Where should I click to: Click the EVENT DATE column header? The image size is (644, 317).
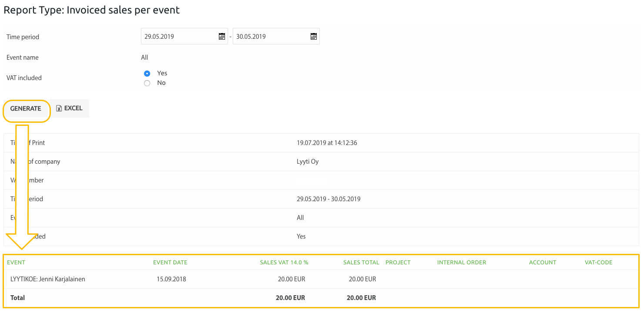click(x=170, y=262)
